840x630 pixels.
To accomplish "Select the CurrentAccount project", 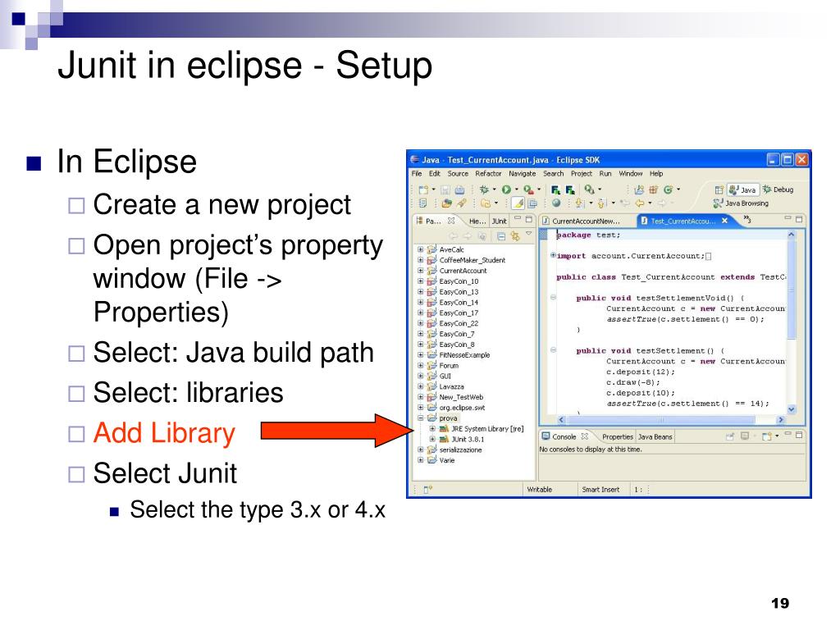I will pyautogui.click(x=463, y=271).
